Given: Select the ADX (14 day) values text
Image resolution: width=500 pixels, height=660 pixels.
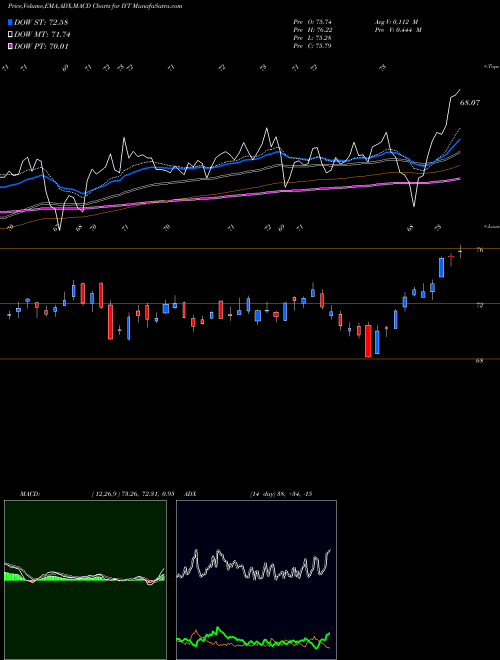Looking at the screenshot, I should [x=281, y=494].
